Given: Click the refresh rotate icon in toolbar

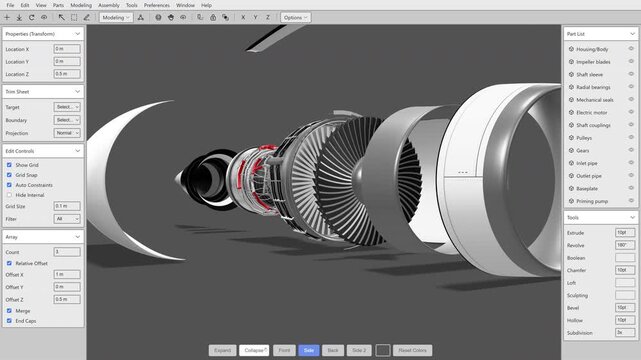Looking at the screenshot, I should [31, 18].
